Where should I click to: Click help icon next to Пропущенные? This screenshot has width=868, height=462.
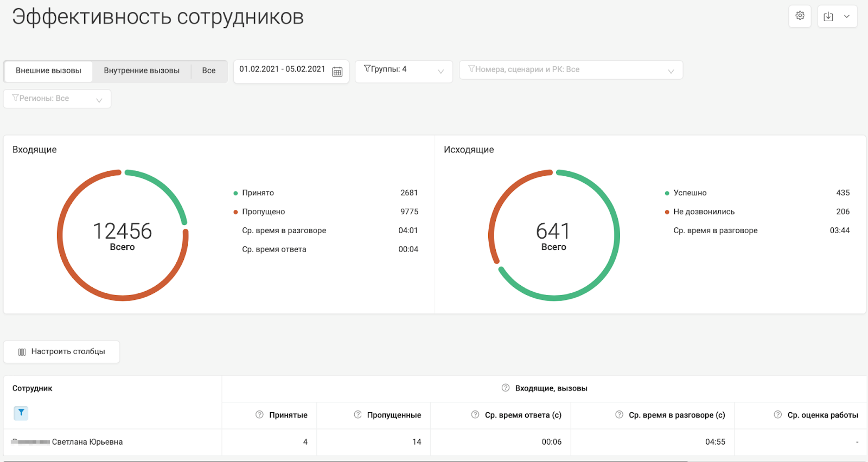click(x=358, y=415)
